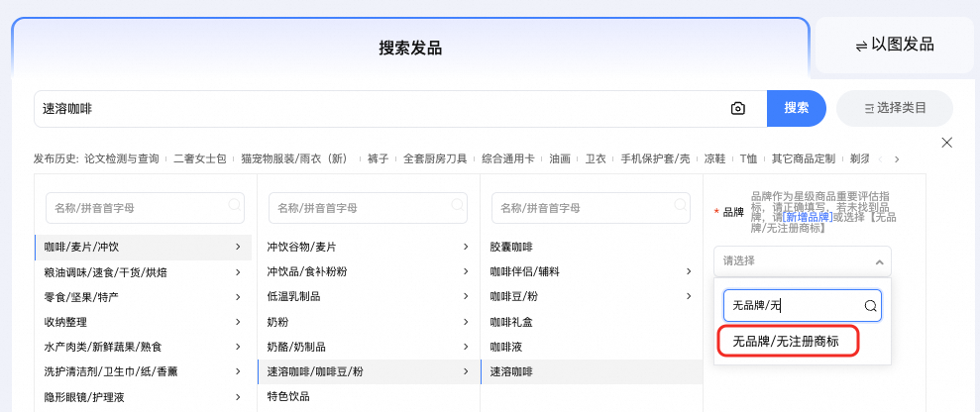
Task: Focus first column 名称/拼音首字母 filter field
Action: [x=145, y=208]
